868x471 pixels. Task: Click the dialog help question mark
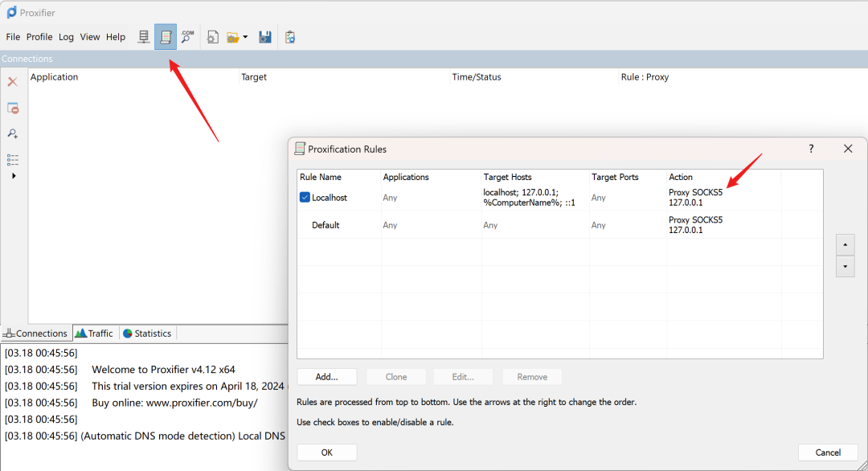click(x=811, y=149)
